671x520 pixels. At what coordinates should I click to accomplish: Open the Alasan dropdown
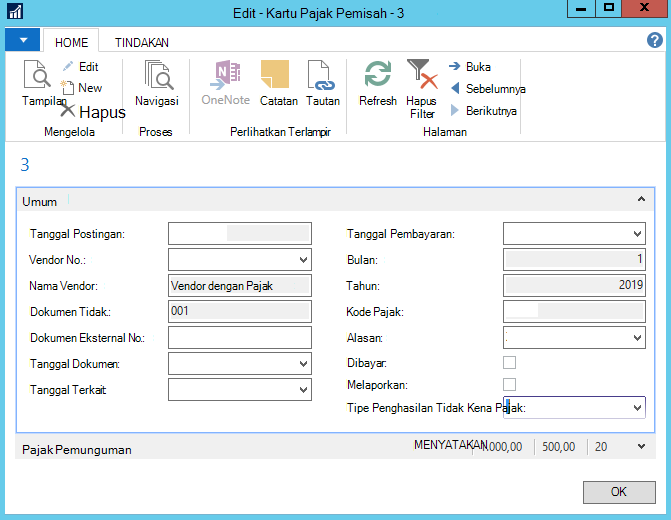pyautogui.click(x=637, y=338)
